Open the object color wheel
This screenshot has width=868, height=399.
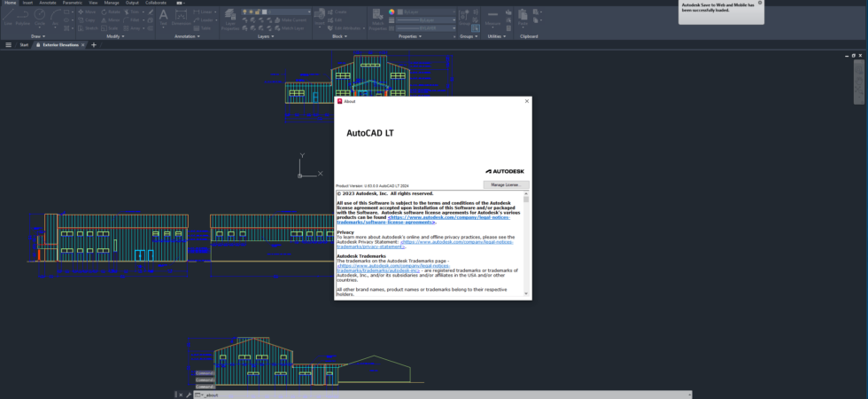[391, 12]
